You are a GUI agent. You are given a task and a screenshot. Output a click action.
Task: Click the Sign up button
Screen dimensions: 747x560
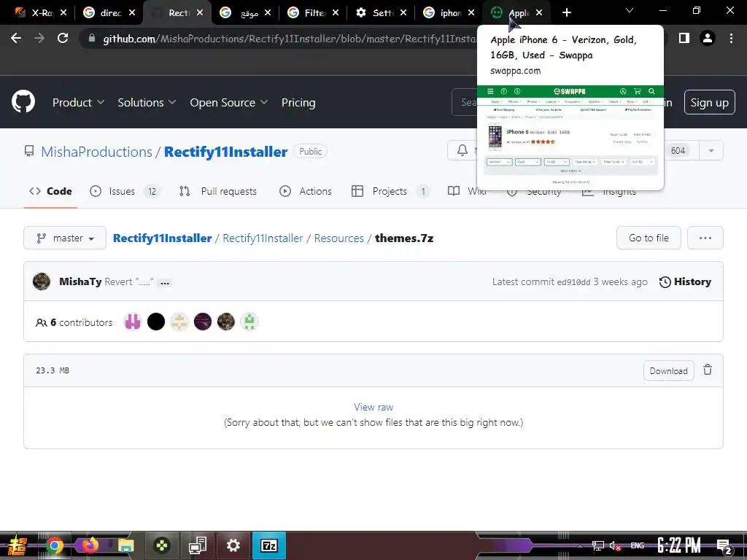709,102
